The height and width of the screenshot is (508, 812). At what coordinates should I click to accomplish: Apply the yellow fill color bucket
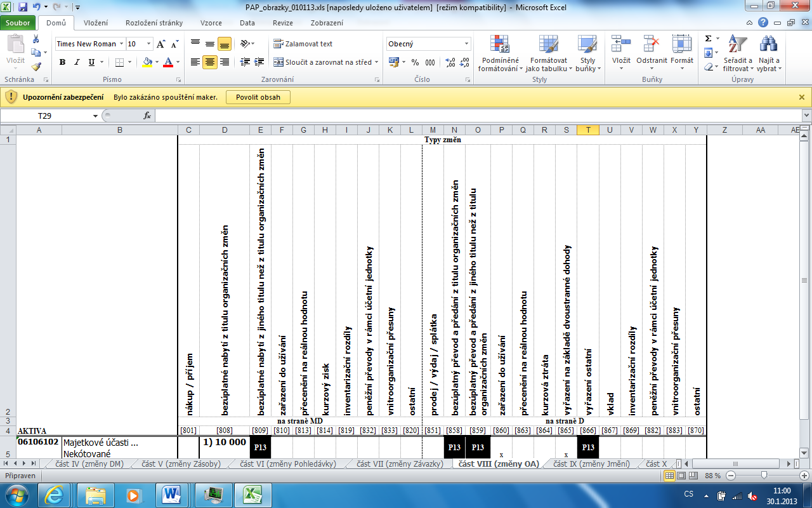click(147, 62)
